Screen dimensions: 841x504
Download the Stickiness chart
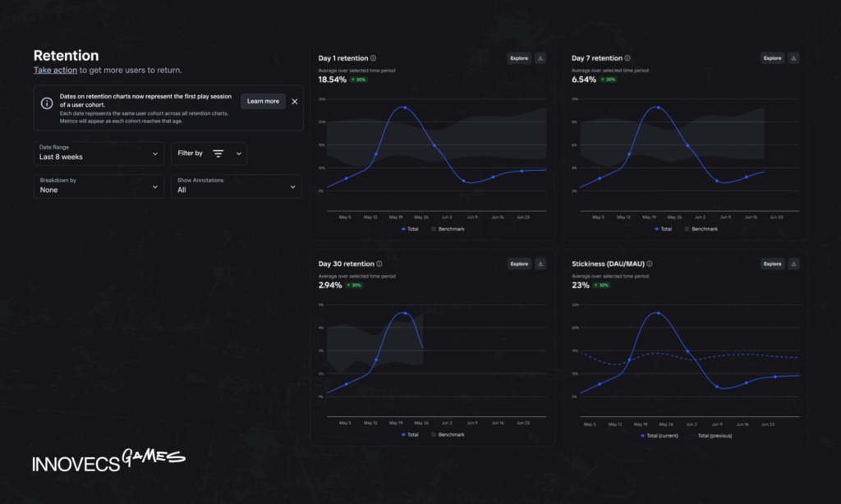(x=794, y=263)
